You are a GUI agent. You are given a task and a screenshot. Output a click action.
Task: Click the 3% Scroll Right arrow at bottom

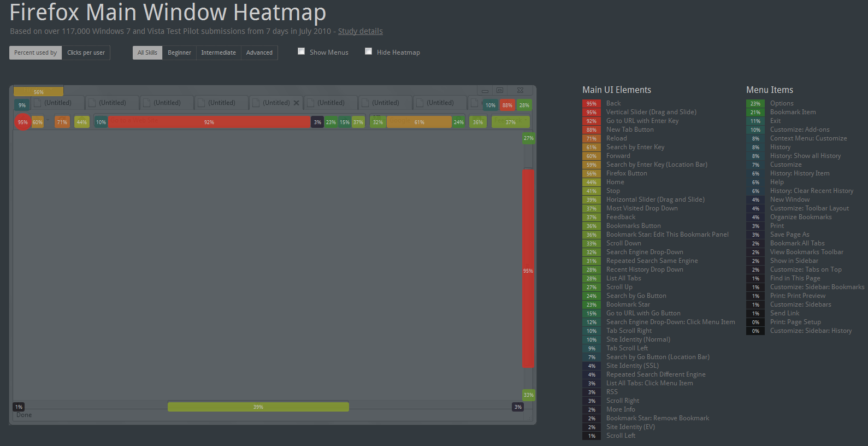(518, 407)
